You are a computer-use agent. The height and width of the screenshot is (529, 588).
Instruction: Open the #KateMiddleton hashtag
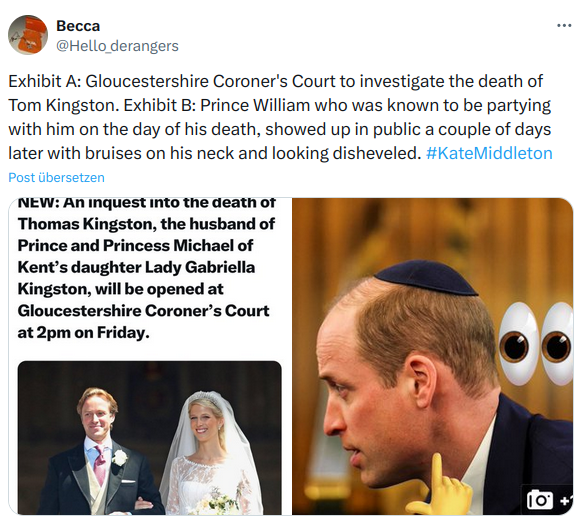coord(489,153)
